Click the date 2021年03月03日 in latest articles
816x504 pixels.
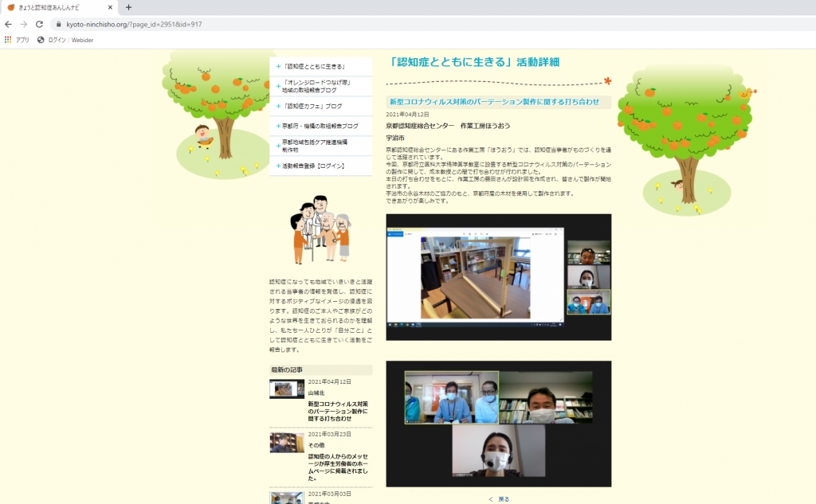coord(329,494)
